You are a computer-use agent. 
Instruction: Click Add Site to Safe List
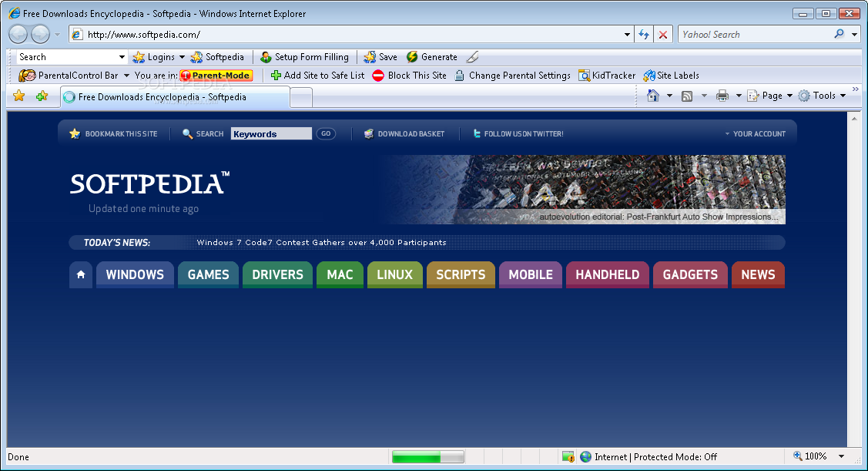click(x=318, y=76)
